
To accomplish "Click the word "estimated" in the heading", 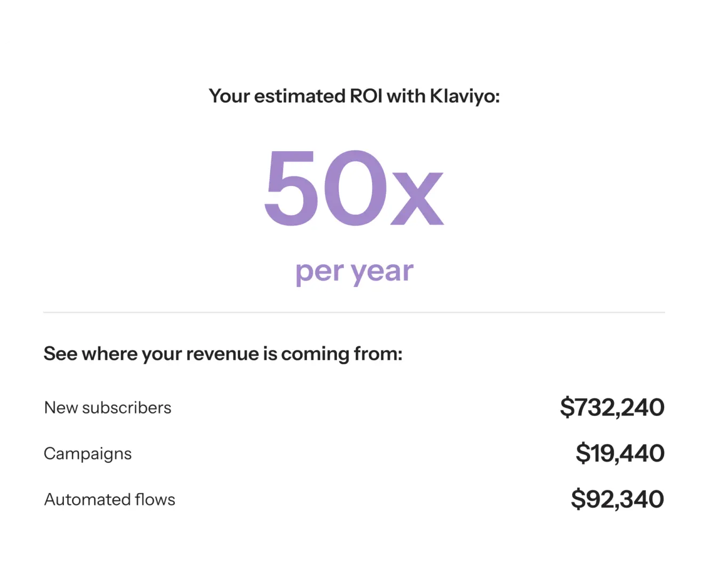I will tap(300, 96).
